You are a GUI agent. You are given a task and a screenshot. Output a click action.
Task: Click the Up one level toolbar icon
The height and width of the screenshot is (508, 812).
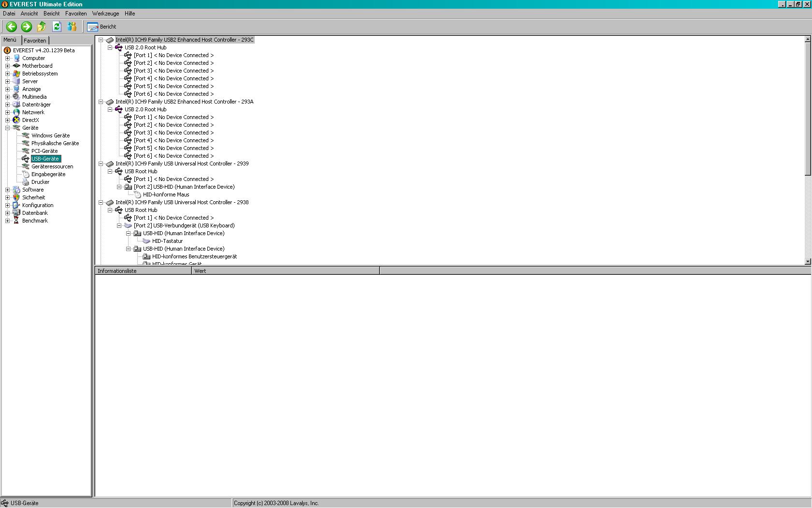[x=42, y=27]
